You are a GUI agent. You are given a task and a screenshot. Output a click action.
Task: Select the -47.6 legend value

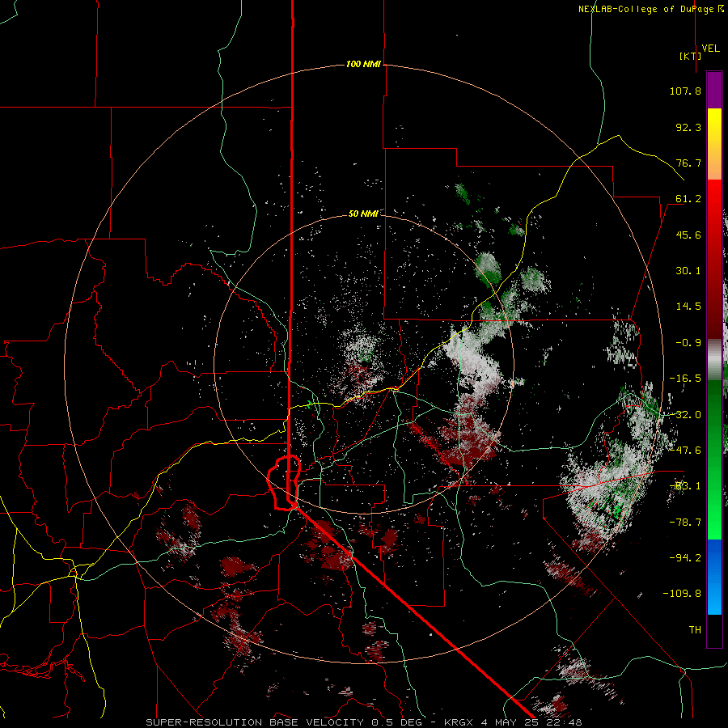click(685, 451)
